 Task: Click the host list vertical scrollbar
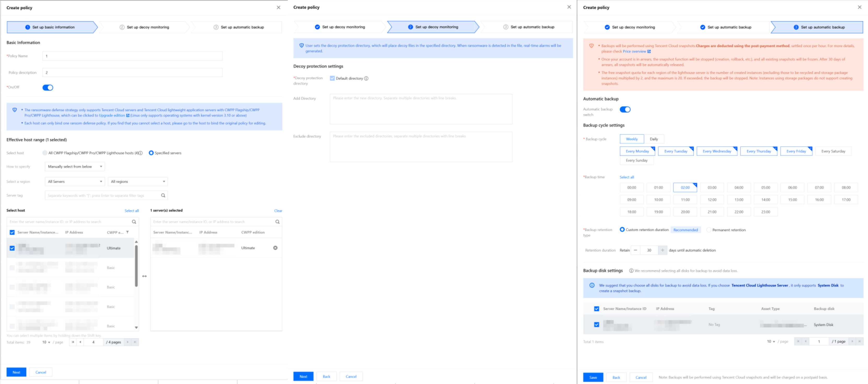[x=136, y=266]
